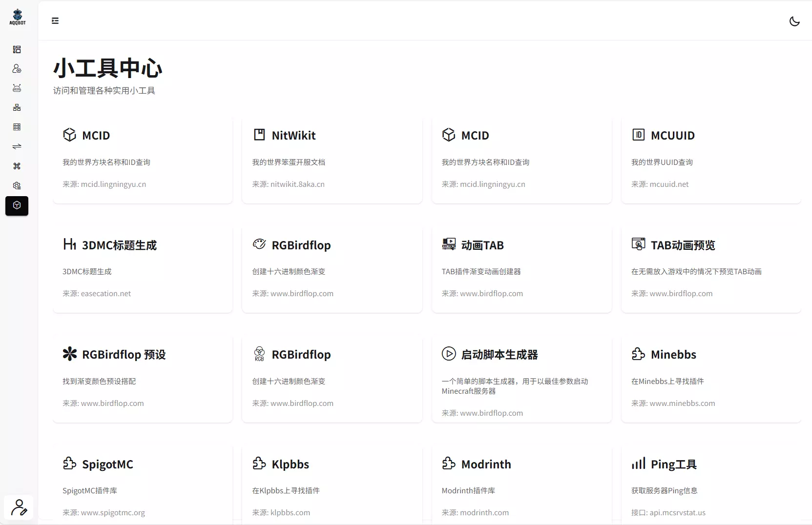Open the RGBirdflop 预设 card title
This screenshot has width=812, height=525.
(x=124, y=355)
